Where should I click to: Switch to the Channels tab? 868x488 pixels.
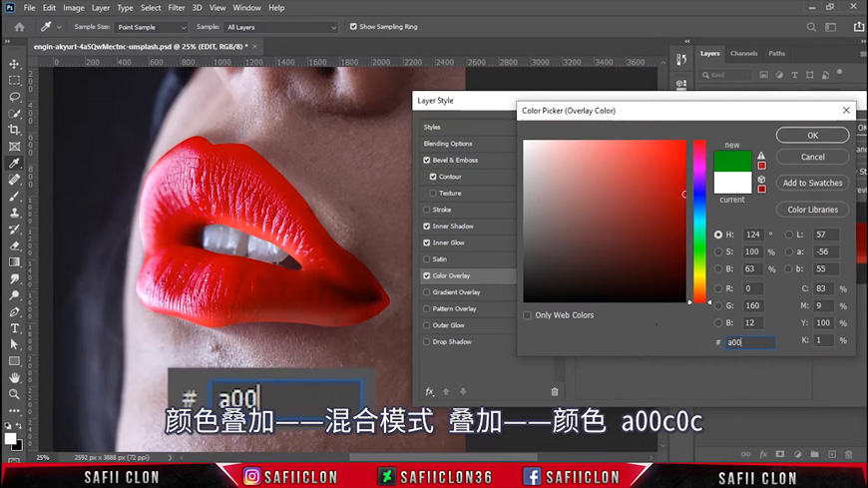(743, 54)
